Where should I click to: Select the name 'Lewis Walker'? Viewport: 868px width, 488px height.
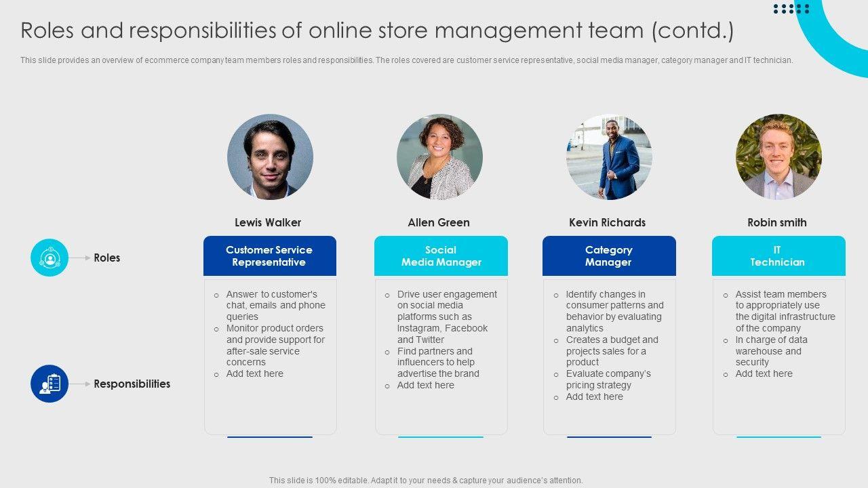268,222
